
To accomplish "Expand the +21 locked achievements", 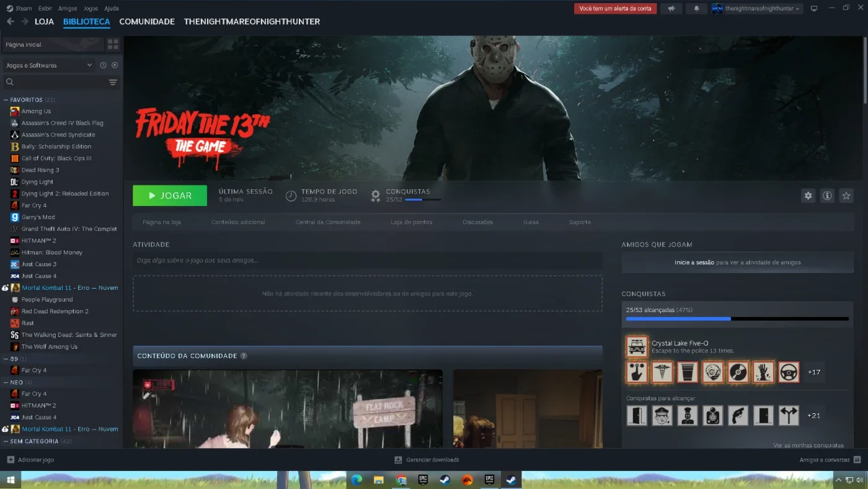I will click(x=814, y=415).
